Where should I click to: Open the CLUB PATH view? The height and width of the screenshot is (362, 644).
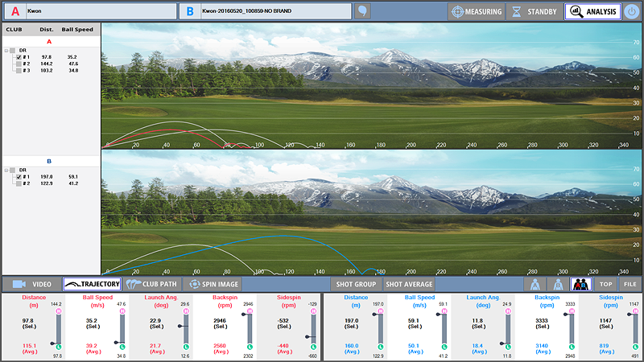coord(153,284)
